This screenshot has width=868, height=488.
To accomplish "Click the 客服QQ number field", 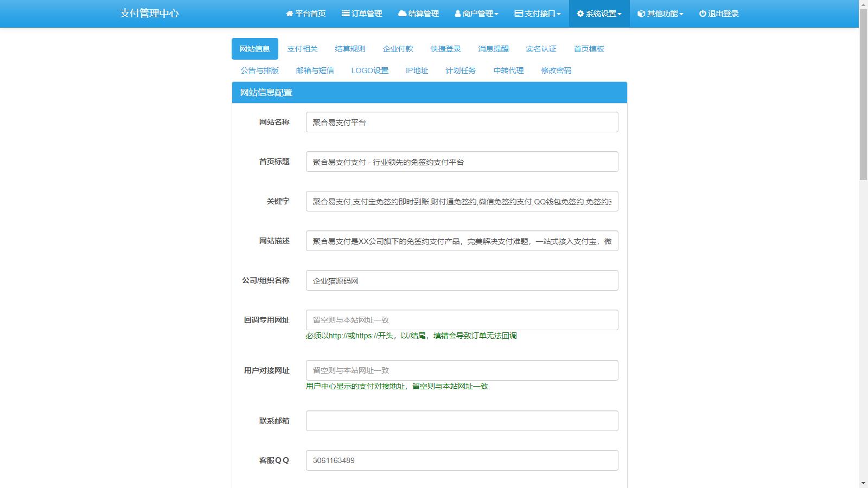I will [461, 460].
